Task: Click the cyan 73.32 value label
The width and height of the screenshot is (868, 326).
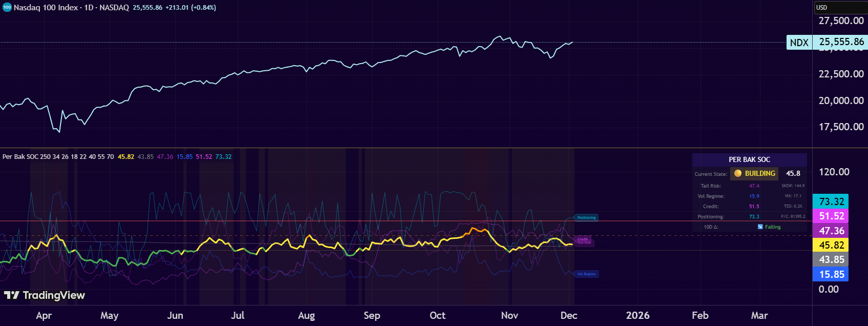Action: [831, 201]
